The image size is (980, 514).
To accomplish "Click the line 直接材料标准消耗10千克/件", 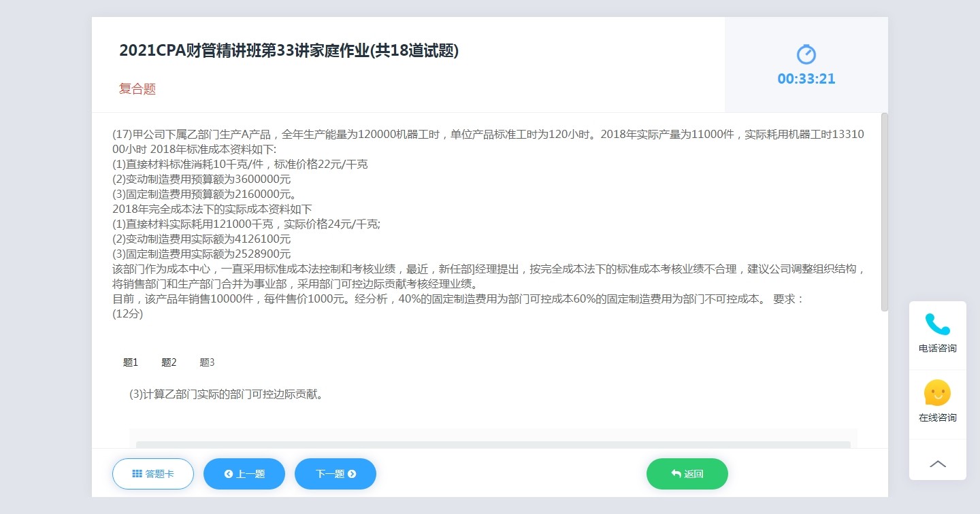I will 240,165.
